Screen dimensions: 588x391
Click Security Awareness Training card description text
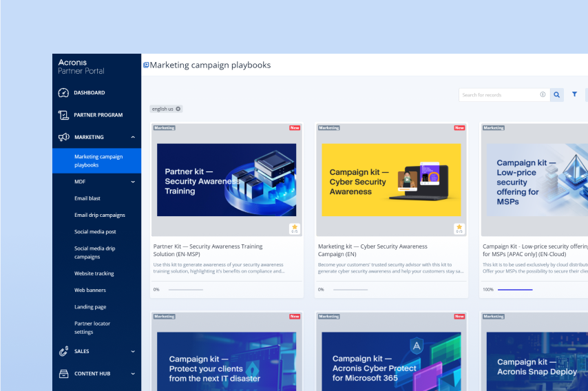[219, 268]
